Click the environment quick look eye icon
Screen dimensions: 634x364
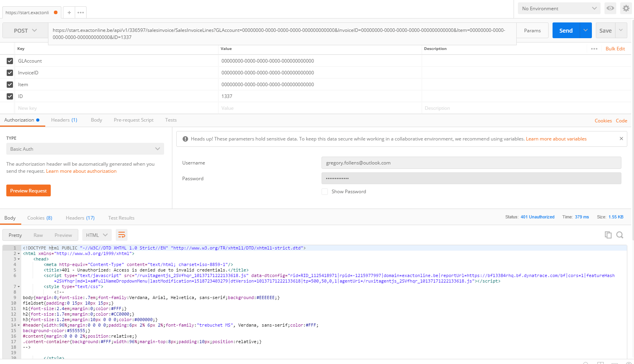(610, 8)
